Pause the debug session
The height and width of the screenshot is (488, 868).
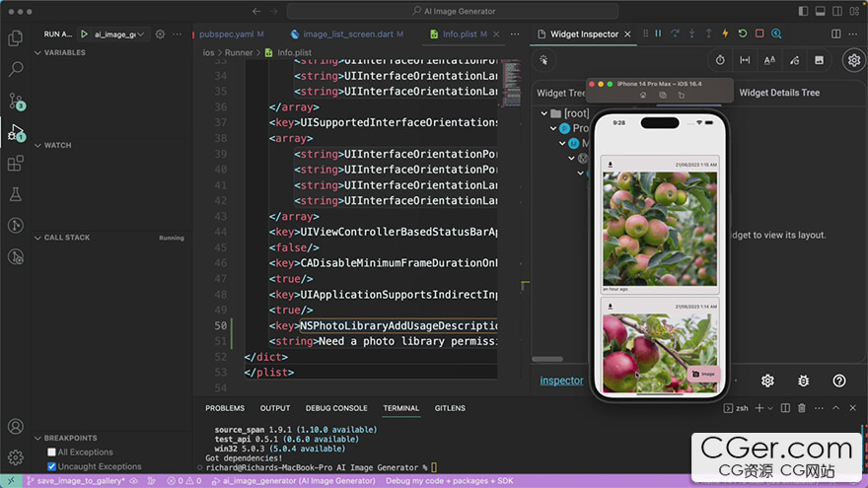pos(657,34)
